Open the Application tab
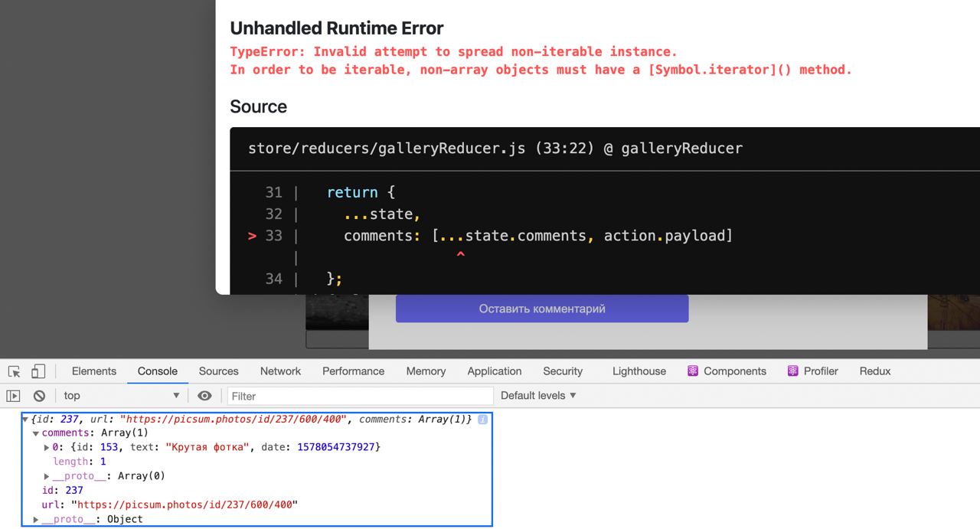 tap(495, 371)
